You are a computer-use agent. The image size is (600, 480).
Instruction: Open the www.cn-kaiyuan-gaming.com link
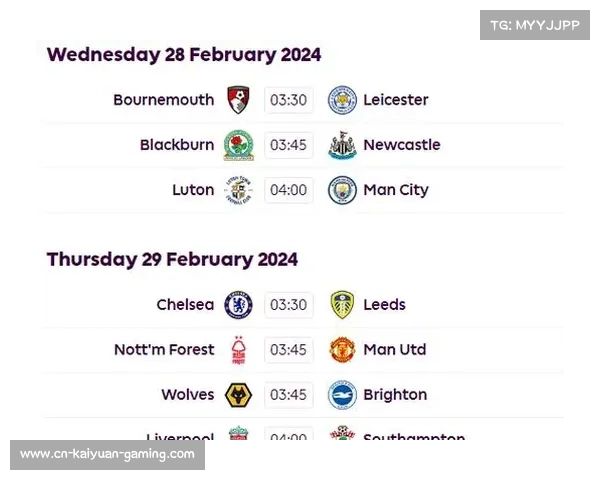[x=108, y=455]
